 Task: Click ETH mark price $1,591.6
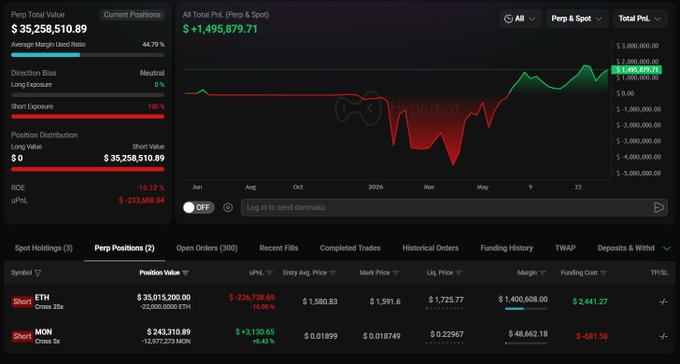point(385,302)
